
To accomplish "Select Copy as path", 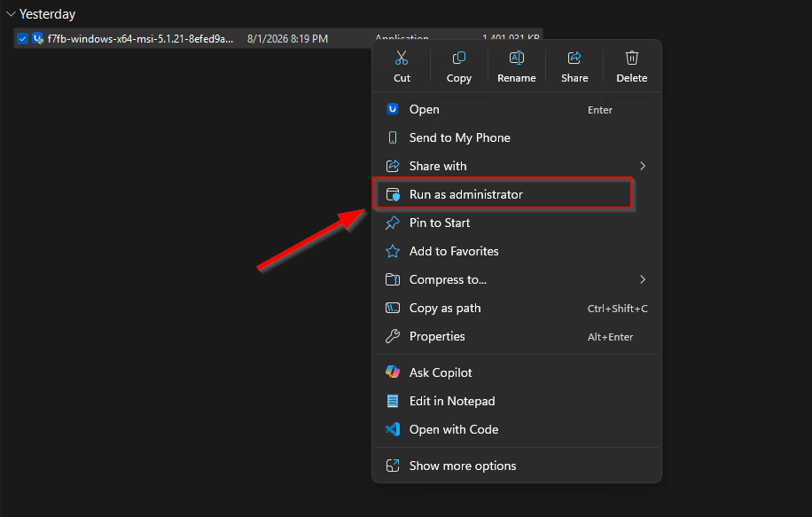I will pos(516,309).
